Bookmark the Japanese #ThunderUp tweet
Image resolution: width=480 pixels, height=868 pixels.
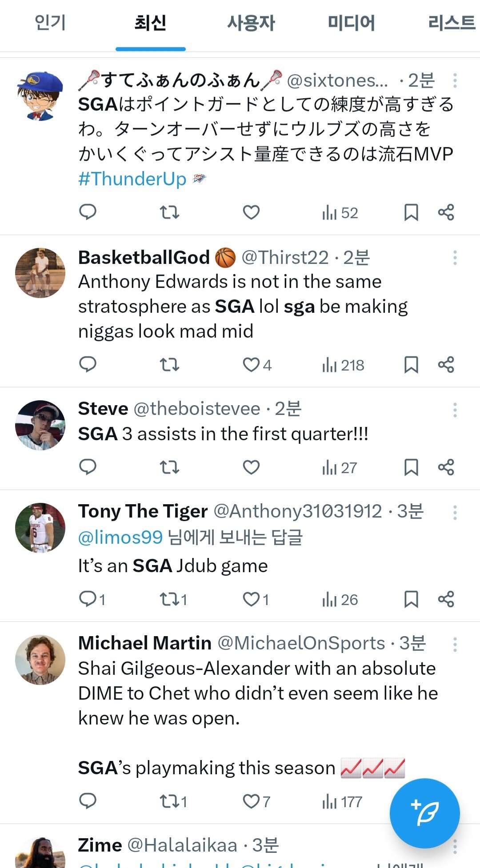(x=411, y=212)
